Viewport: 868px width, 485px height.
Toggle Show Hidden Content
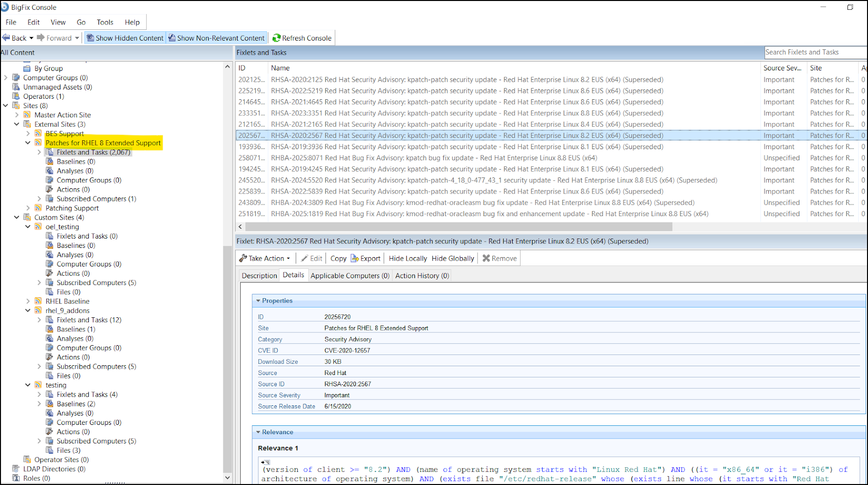pyautogui.click(x=125, y=38)
